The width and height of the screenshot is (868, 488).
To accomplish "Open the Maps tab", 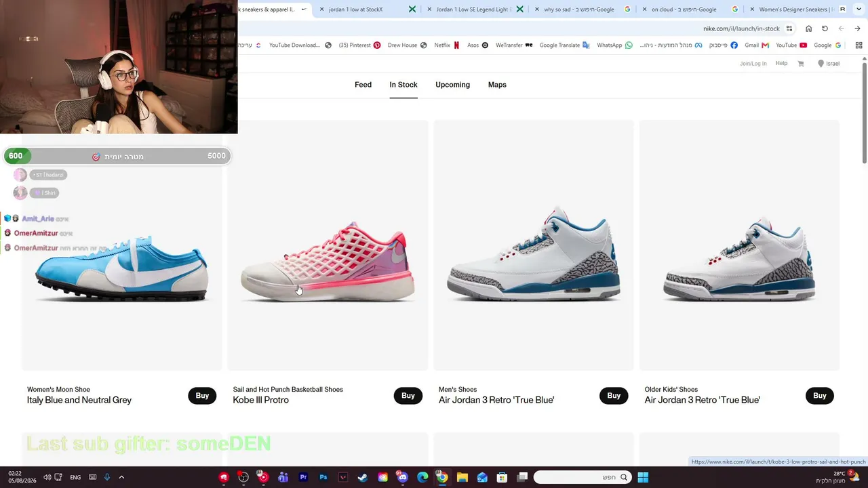I will 497,85.
